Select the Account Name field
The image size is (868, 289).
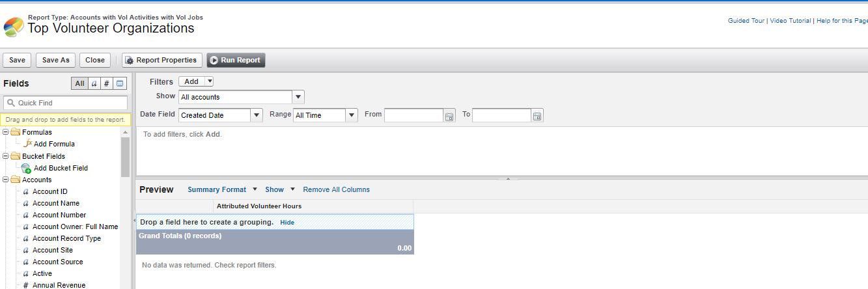pyautogui.click(x=56, y=203)
